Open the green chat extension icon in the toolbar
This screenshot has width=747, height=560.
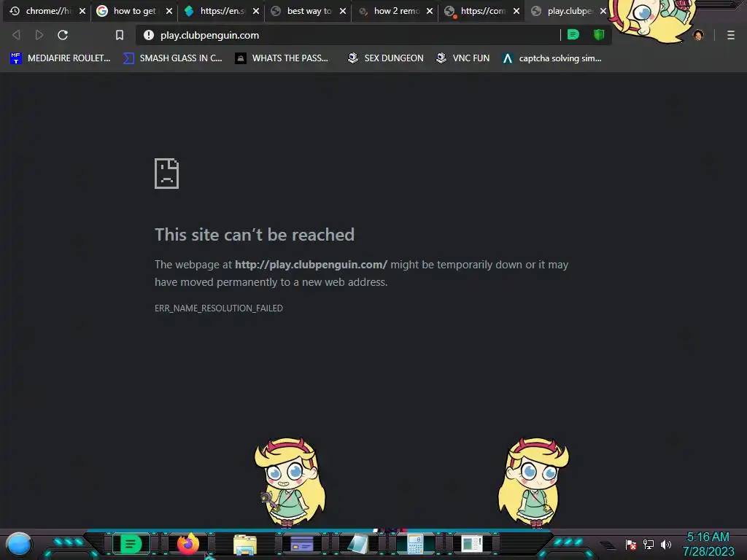573,34
